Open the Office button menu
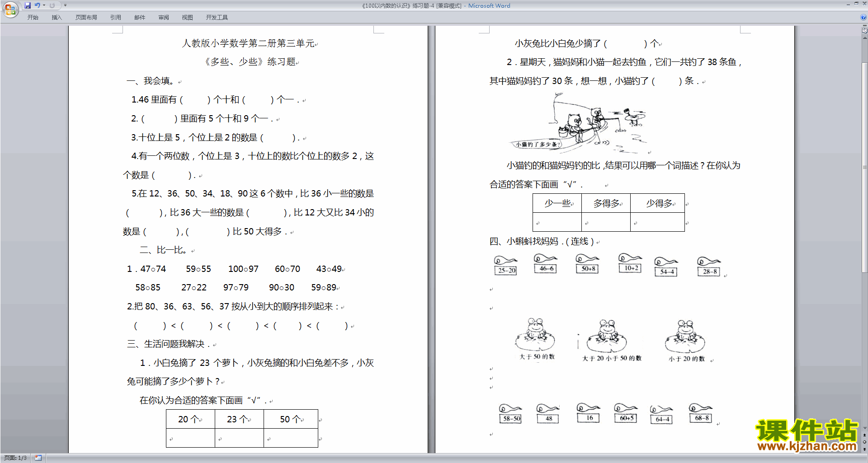 click(x=10, y=9)
